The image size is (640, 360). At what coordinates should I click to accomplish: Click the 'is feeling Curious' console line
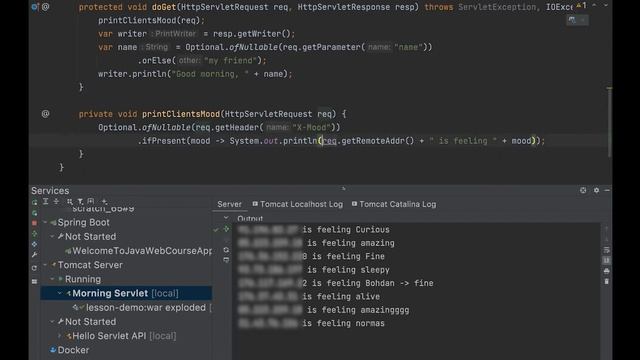tap(313, 230)
